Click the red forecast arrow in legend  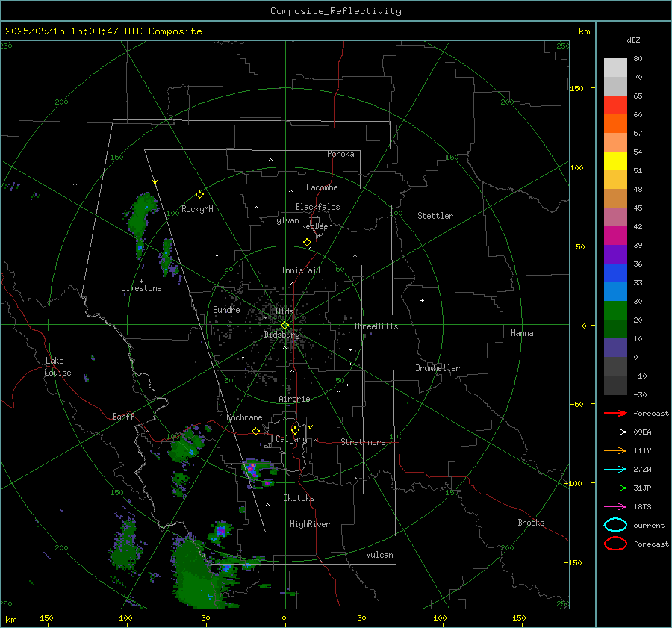pos(615,413)
